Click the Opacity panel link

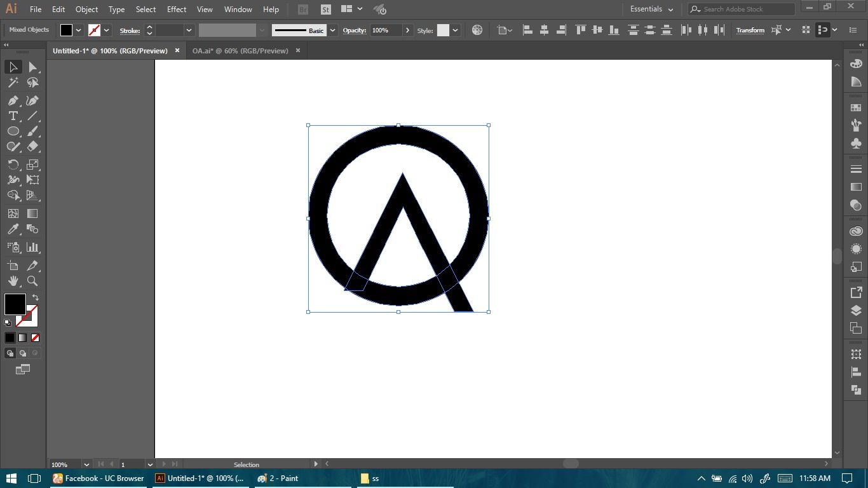354,30
